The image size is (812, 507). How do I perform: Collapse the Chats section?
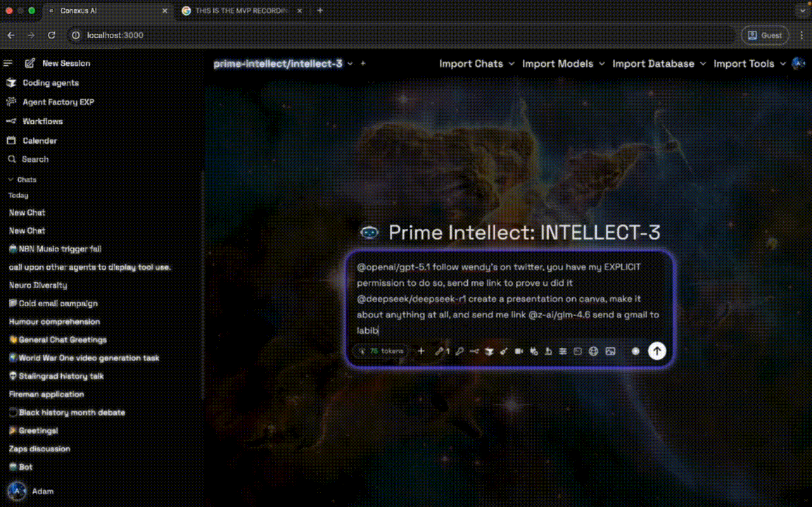click(x=22, y=180)
